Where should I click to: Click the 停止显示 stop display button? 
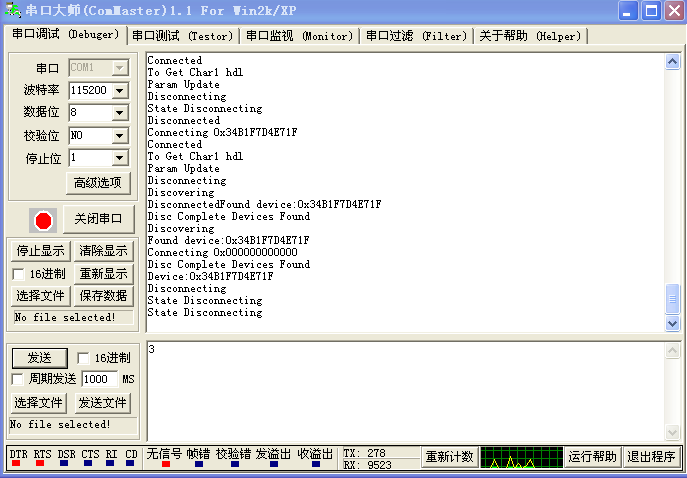(40, 251)
